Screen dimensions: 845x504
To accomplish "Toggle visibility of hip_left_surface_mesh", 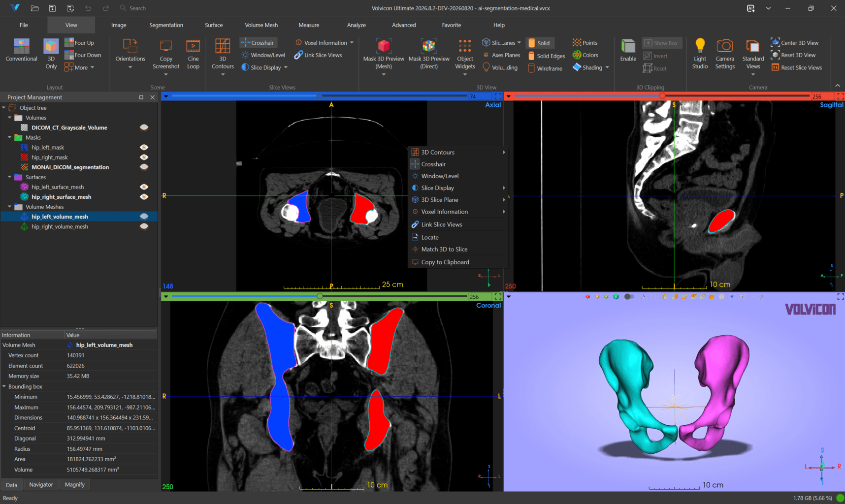I will click(x=144, y=187).
